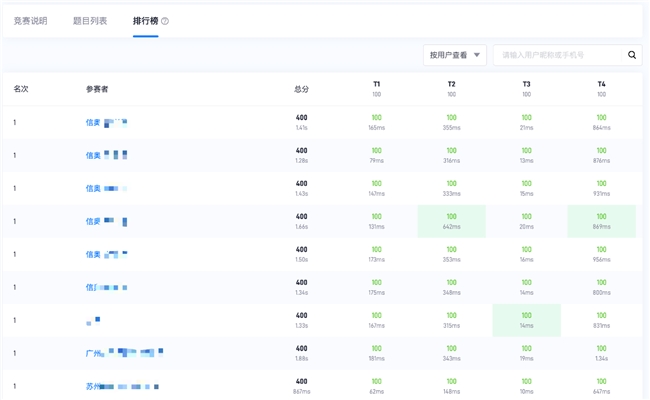Click highlighted T3 score with 14ms

click(526, 320)
